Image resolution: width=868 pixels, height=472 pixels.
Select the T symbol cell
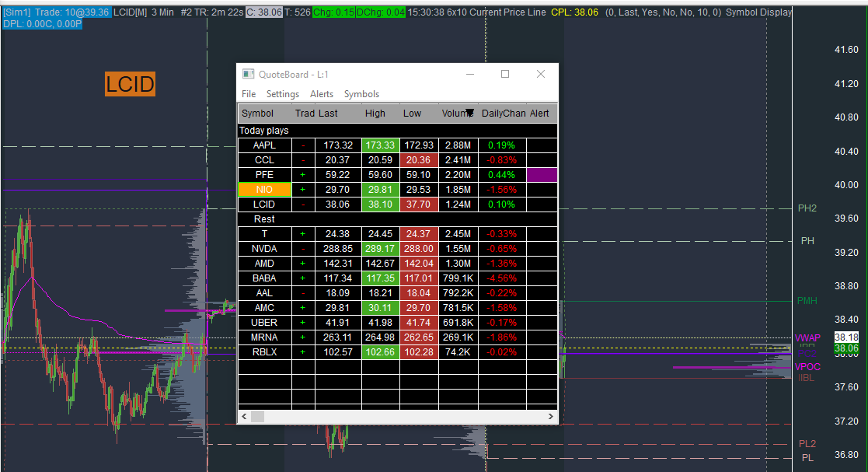265,234
